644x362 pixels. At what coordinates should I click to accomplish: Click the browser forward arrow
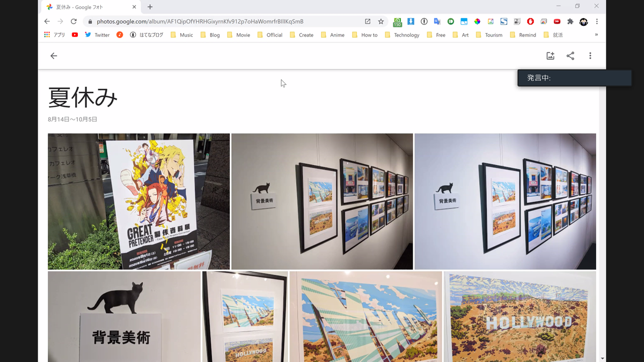tap(60, 21)
